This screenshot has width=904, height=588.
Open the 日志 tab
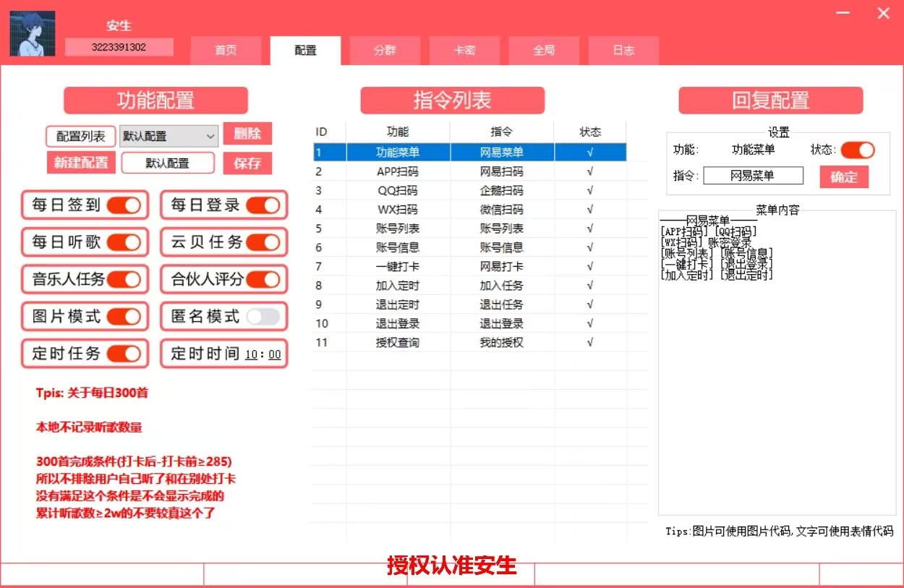(x=623, y=51)
